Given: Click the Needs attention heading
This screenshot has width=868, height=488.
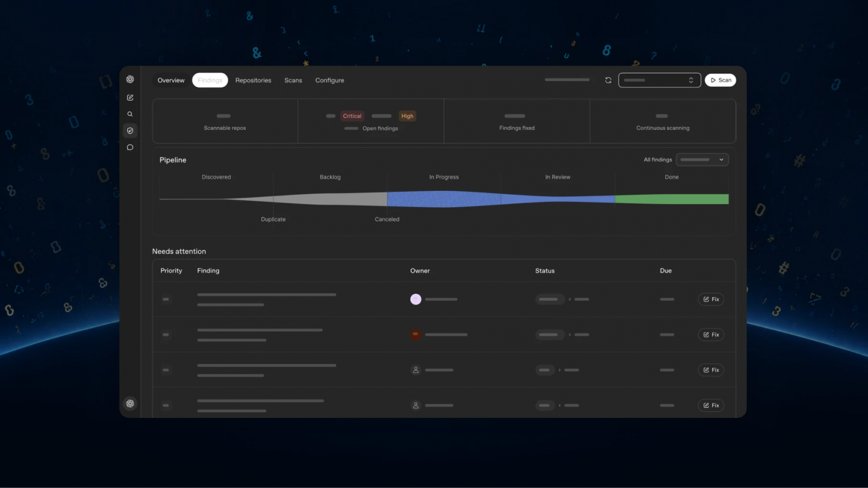Looking at the screenshot, I should (x=179, y=252).
